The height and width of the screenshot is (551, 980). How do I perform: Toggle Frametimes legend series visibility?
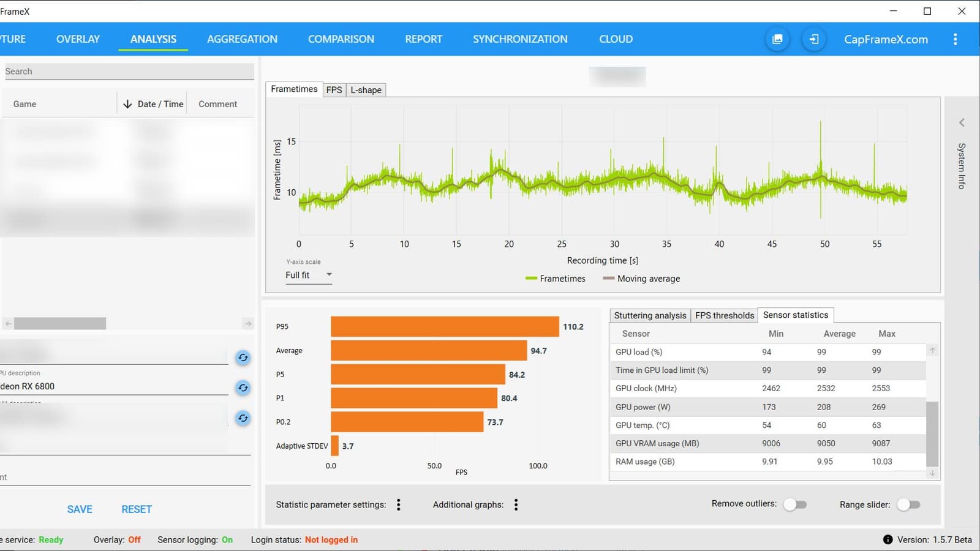(556, 279)
